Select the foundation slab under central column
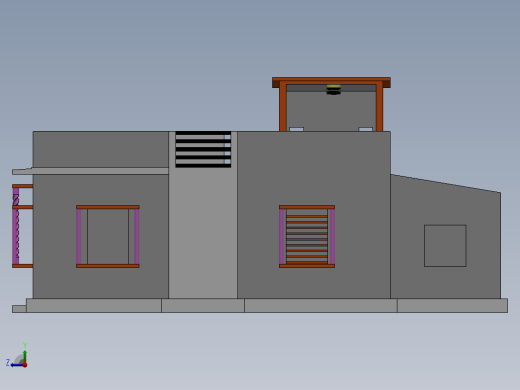The image size is (520, 390). pyautogui.click(x=203, y=306)
